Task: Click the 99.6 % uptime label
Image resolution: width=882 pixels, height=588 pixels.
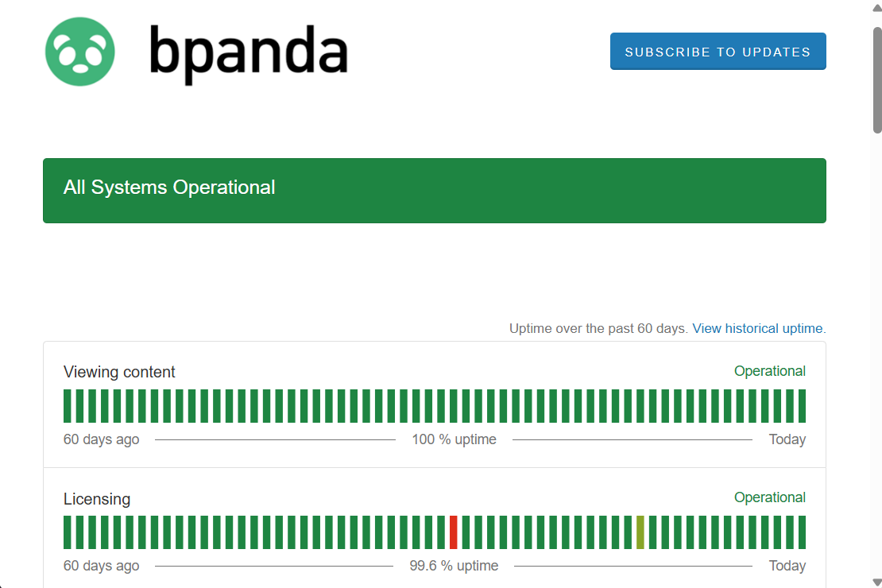Action: coord(454,566)
